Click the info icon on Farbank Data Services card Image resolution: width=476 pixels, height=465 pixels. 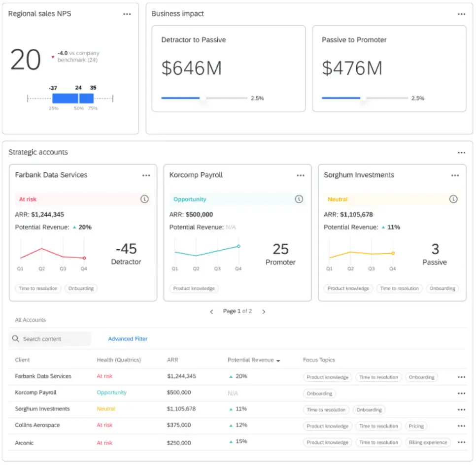pyautogui.click(x=144, y=199)
